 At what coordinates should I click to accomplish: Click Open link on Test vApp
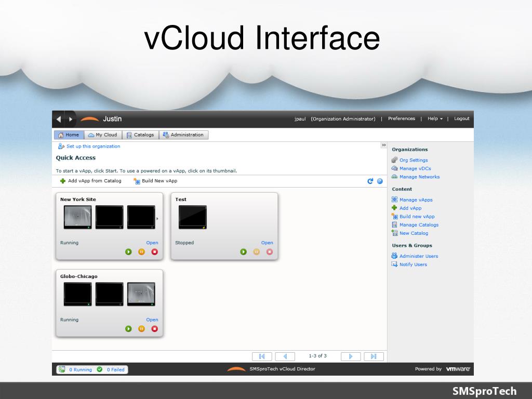(x=267, y=243)
